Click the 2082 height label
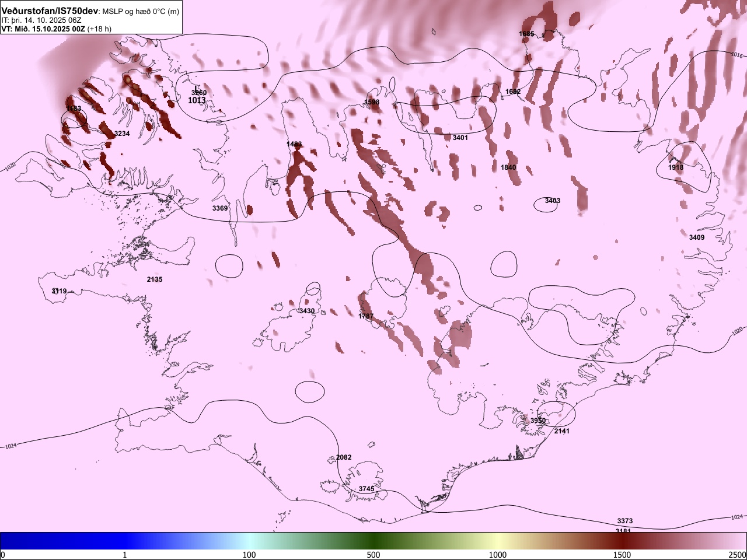 tap(344, 457)
